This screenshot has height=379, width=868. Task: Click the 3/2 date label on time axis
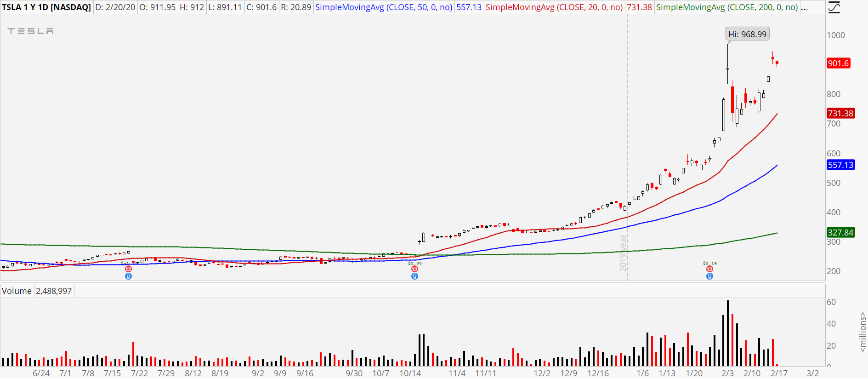tap(813, 373)
